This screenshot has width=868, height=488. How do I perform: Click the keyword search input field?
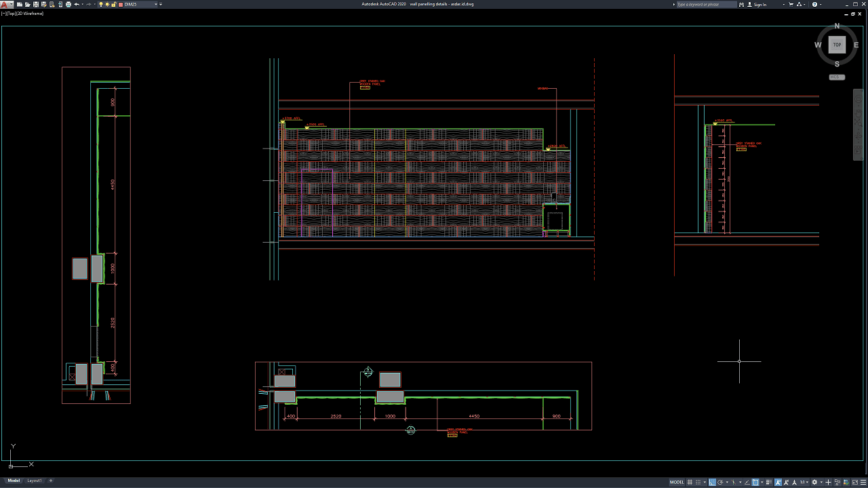click(707, 4)
